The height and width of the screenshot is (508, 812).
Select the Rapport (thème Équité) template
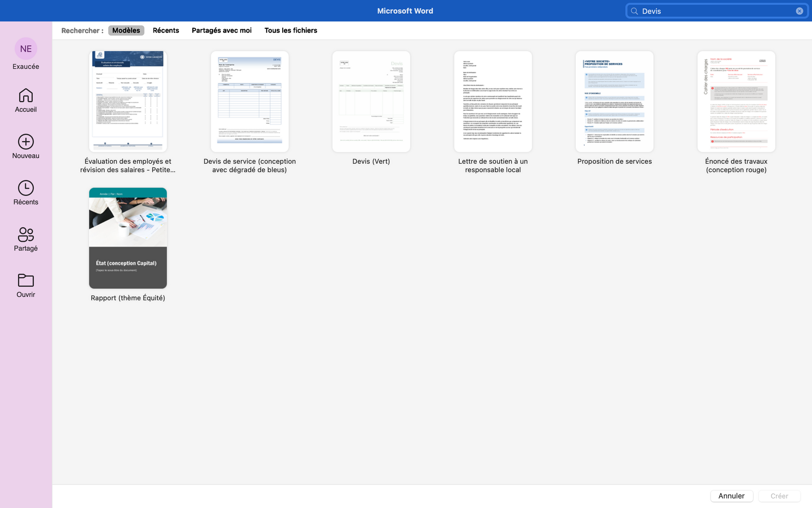coord(128,238)
